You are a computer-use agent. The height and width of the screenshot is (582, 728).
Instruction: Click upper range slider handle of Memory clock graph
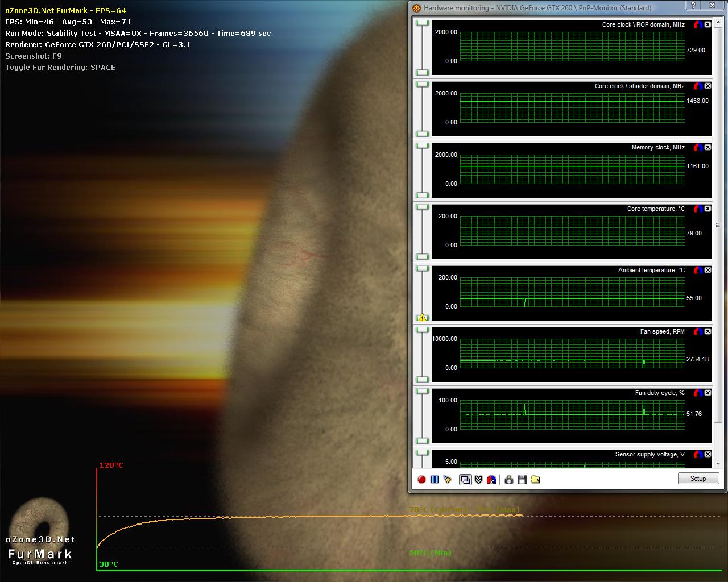[x=422, y=145]
